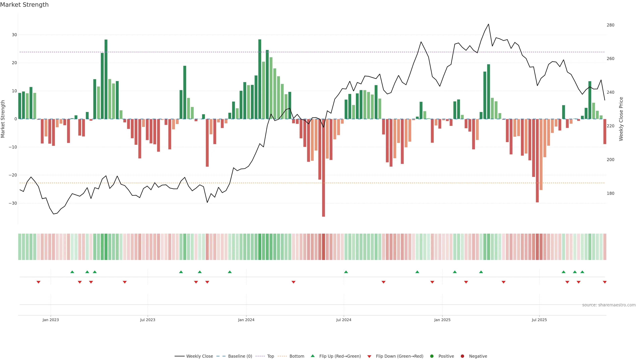Click the source: sharemaestro.com text
The image size is (644, 362).
tap(609, 305)
